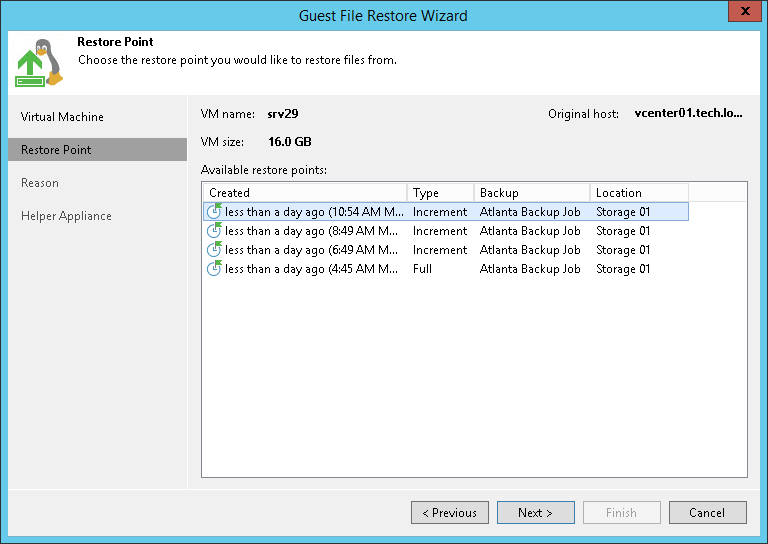Click the 10:54 AM restore point clock icon
Viewport: 768px width, 544px height.
(214, 212)
